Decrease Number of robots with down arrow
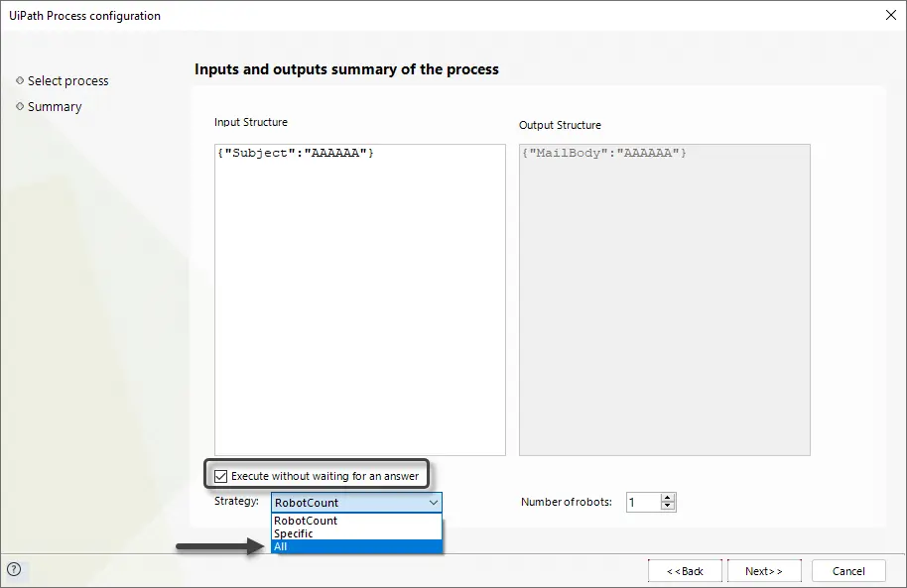 point(668,507)
